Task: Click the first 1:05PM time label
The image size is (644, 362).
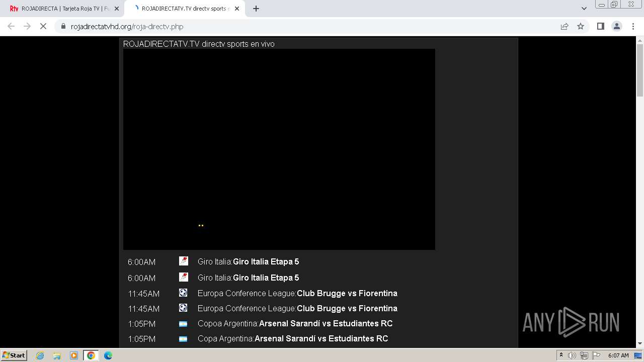Action: [x=141, y=324]
